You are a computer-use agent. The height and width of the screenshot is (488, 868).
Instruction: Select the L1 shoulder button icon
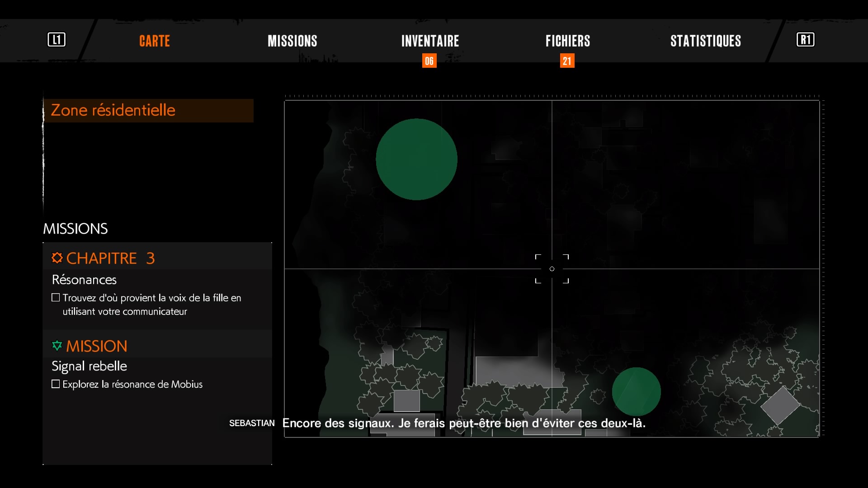coord(57,40)
